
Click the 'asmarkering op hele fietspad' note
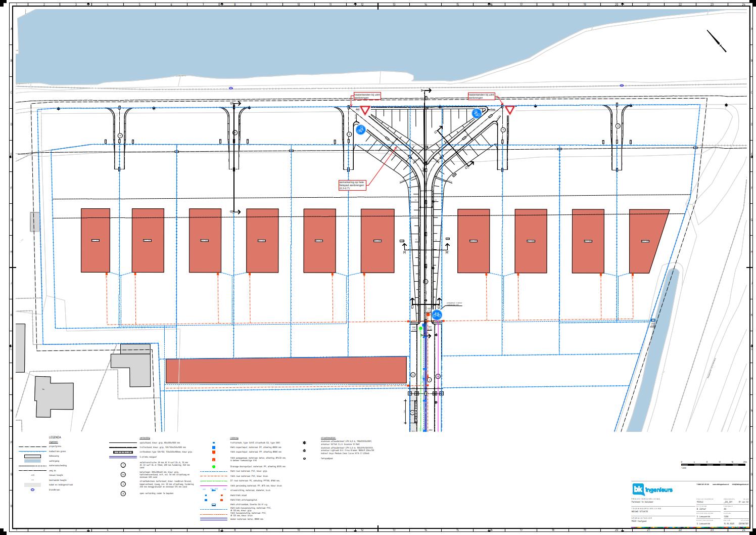pyautogui.click(x=352, y=184)
